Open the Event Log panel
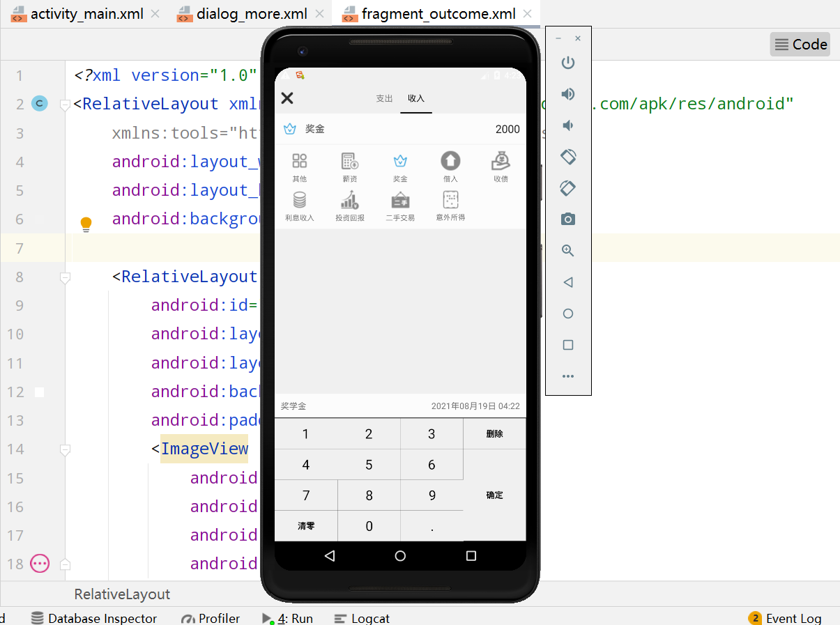 (x=785, y=618)
